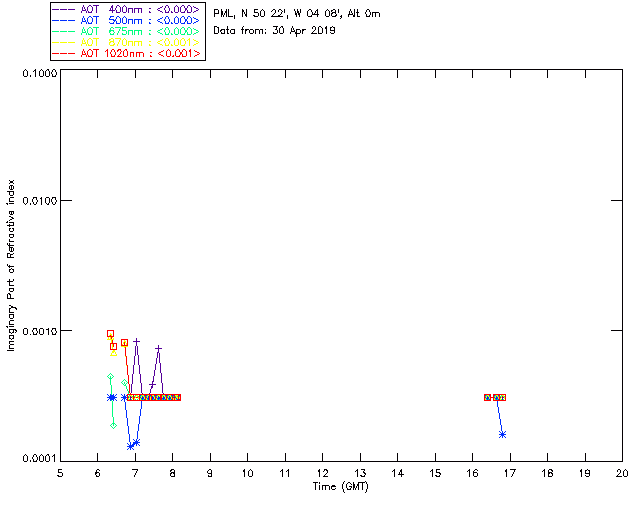Click the x-axis tick label 10
640x512 pixels.
click(x=247, y=473)
